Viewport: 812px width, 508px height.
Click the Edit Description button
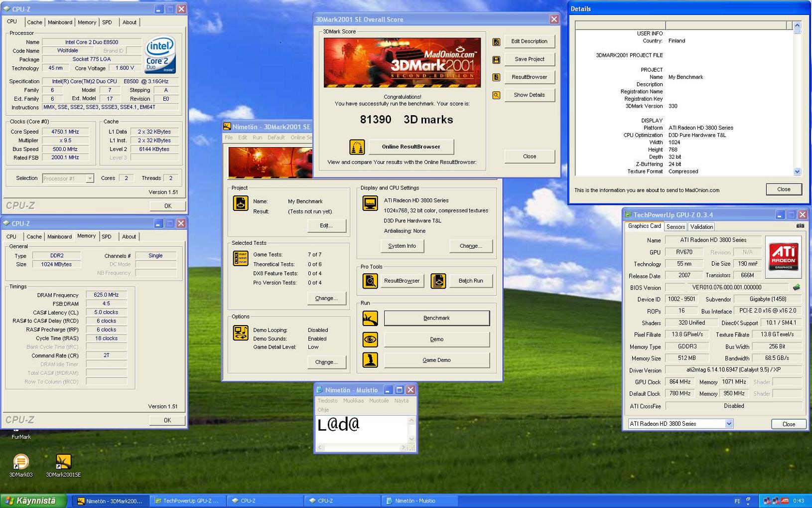tap(529, 41)
